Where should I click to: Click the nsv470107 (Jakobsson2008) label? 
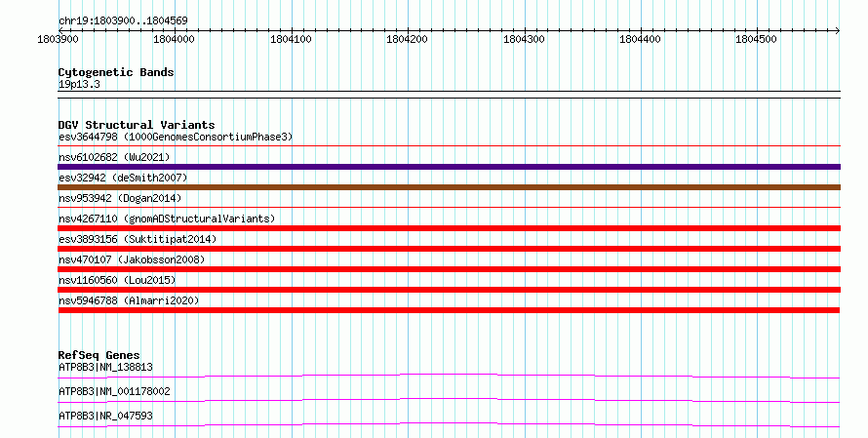132,259
